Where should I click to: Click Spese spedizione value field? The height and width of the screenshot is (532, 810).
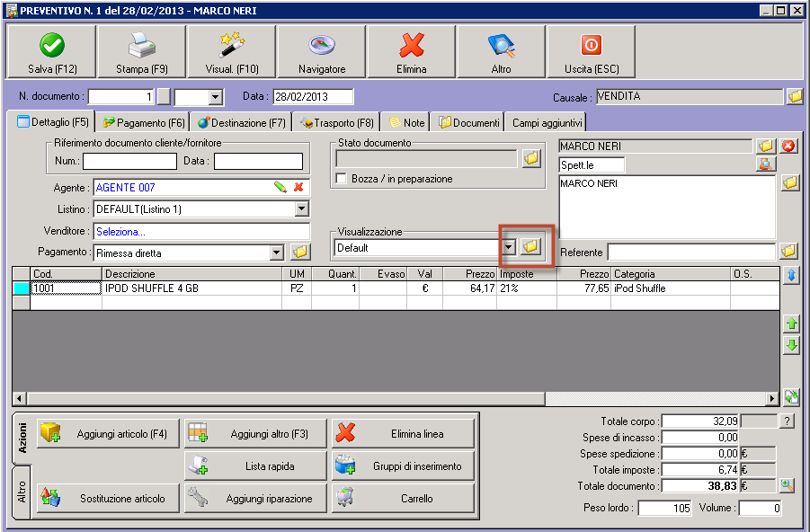point(700,454)
